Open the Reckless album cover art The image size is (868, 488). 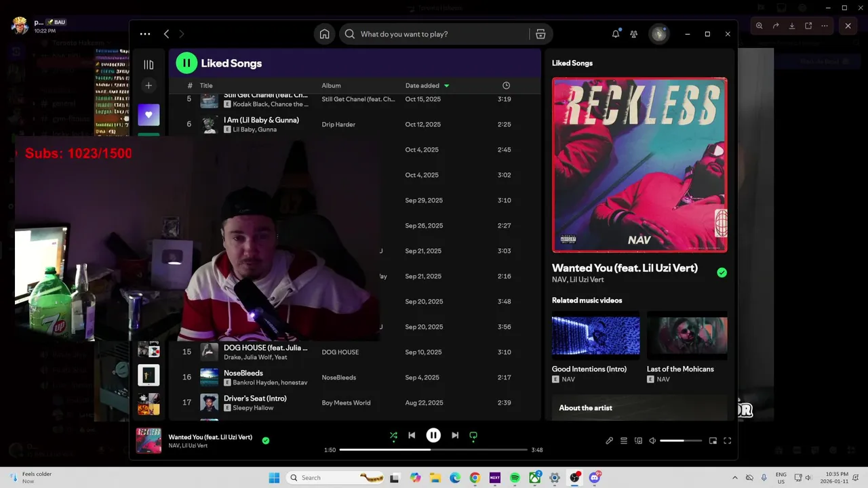coord(639,165)
